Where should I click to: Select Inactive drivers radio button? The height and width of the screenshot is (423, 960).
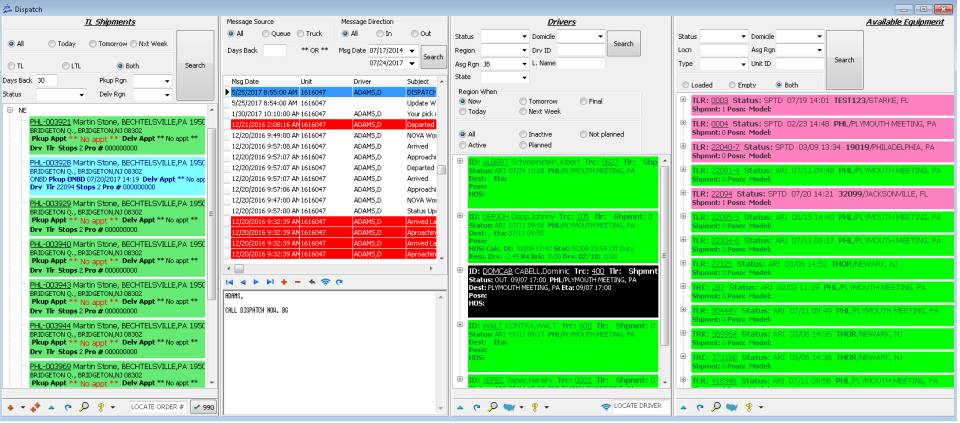coord(523,134)
